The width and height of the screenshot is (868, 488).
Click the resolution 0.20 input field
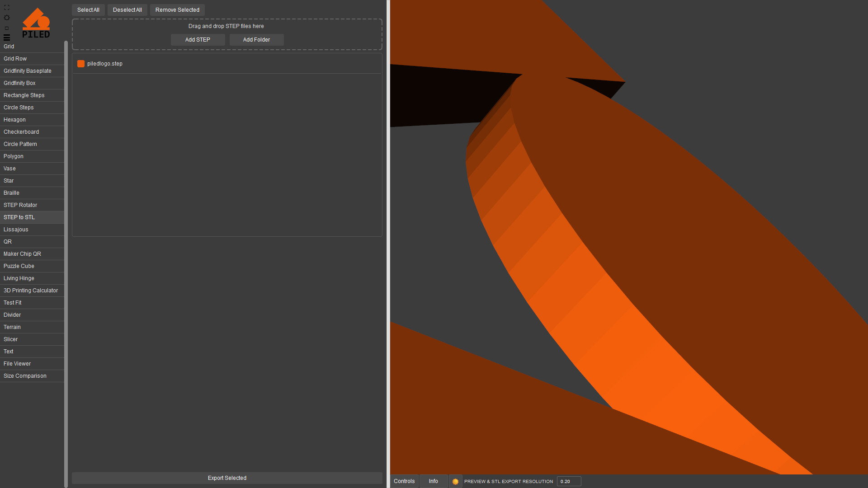click(568, 482)
